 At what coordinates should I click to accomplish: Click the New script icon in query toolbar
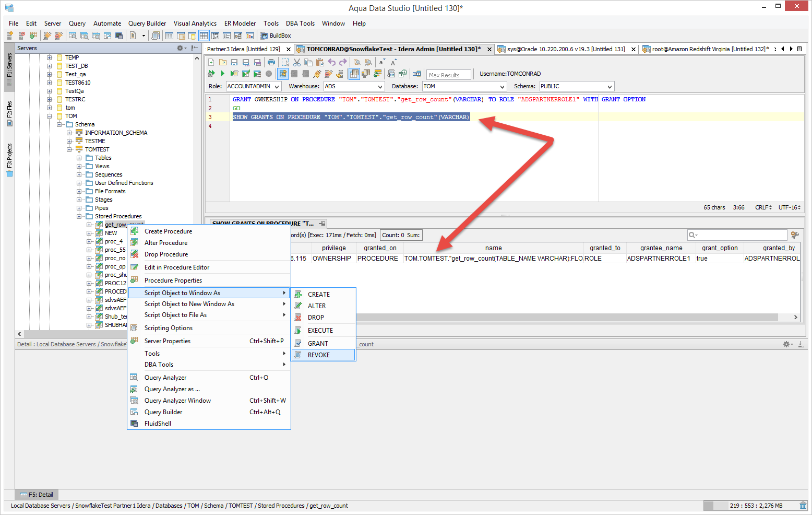(x=211, y=62)
